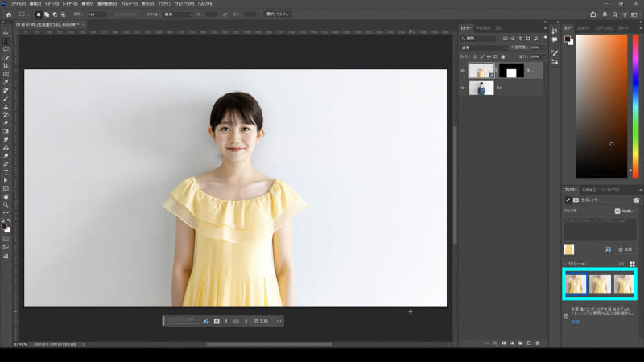Viewport: 644px width, 362px height.
Task: Select the Eyedropper tool
Action: pyautogui.click(x=6, y=83)
